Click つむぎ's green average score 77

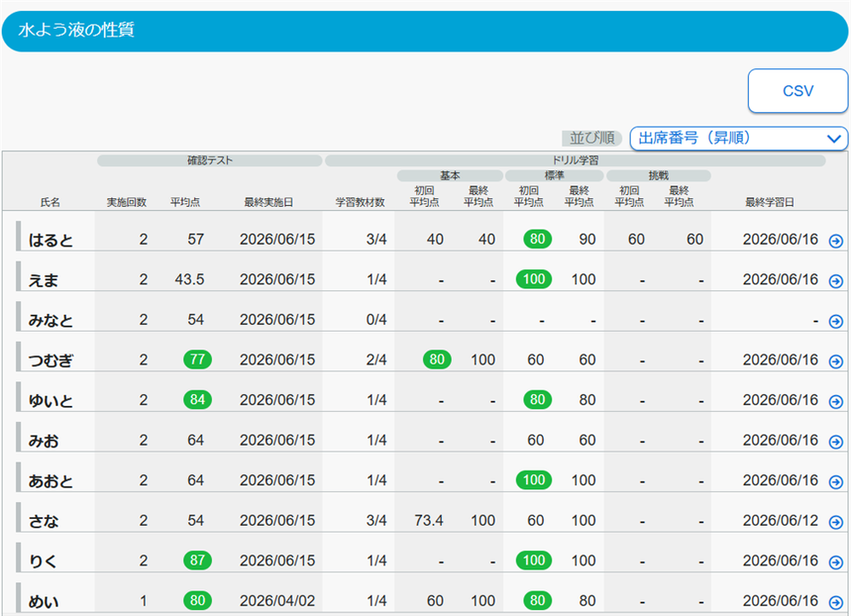click(197, 359)
